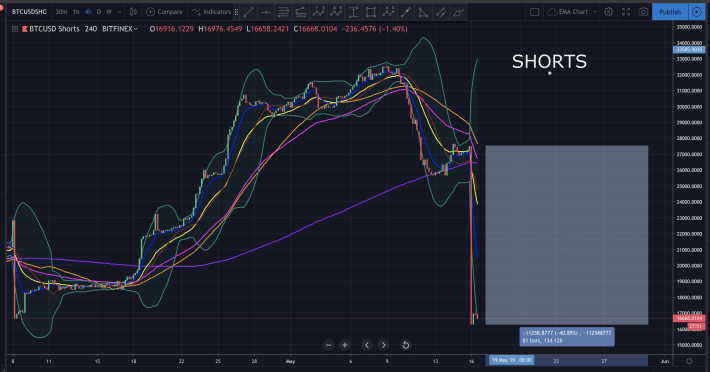Screen dimensions: 710x372
Task: Click the Publish button
Action: (x=670, y=12)
